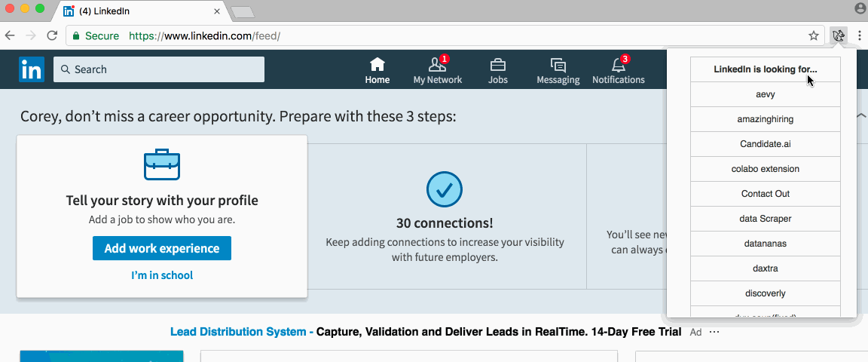
Task: Select Contact Out entry
Action: pyautogui.click(x=765, y=194)
